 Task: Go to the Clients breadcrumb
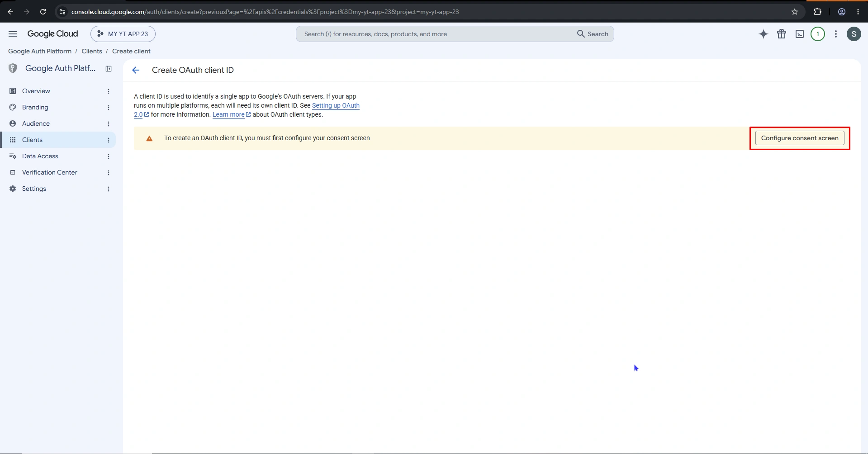[92, 51]
